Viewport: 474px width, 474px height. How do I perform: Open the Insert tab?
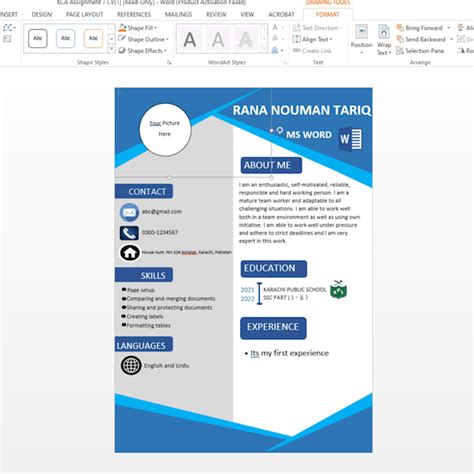click(9, 15)
